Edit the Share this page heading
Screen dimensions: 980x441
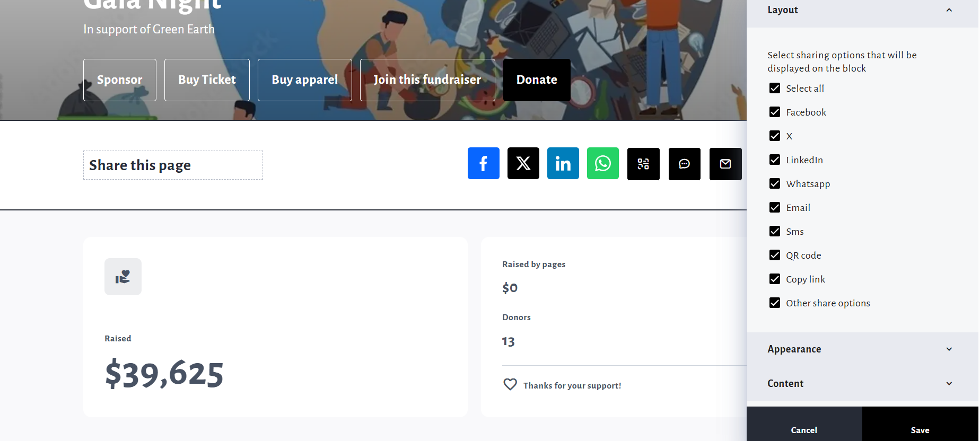(172, 165)
